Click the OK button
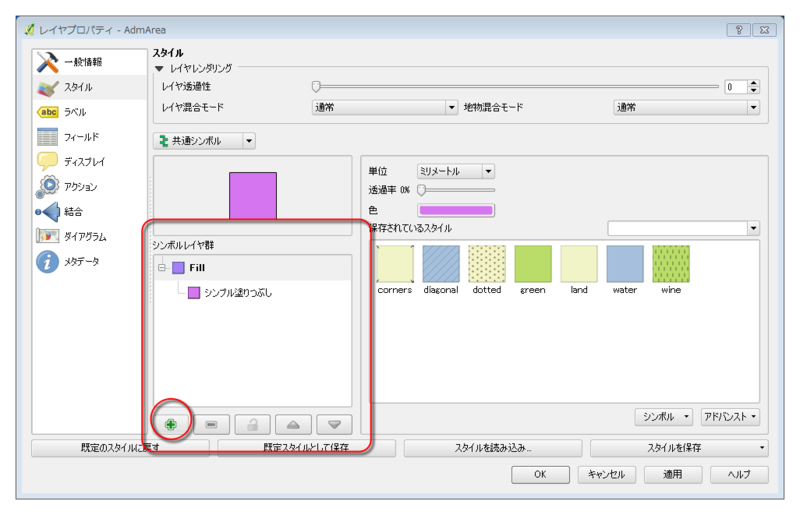The image size is (800, 515). 540,475
